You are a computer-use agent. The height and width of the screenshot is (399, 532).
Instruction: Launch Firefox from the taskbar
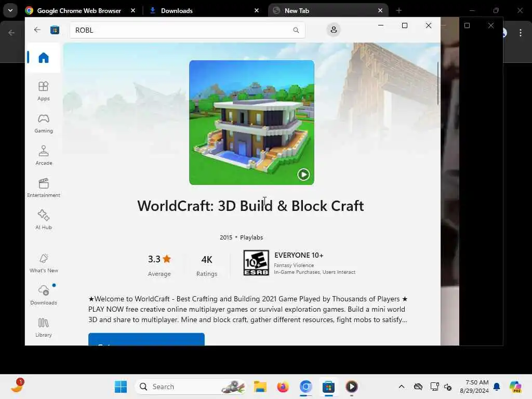pos(283,387)
